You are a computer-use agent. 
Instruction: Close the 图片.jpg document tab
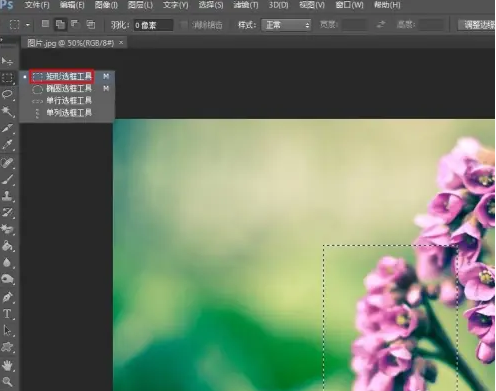tap(121, 42)
